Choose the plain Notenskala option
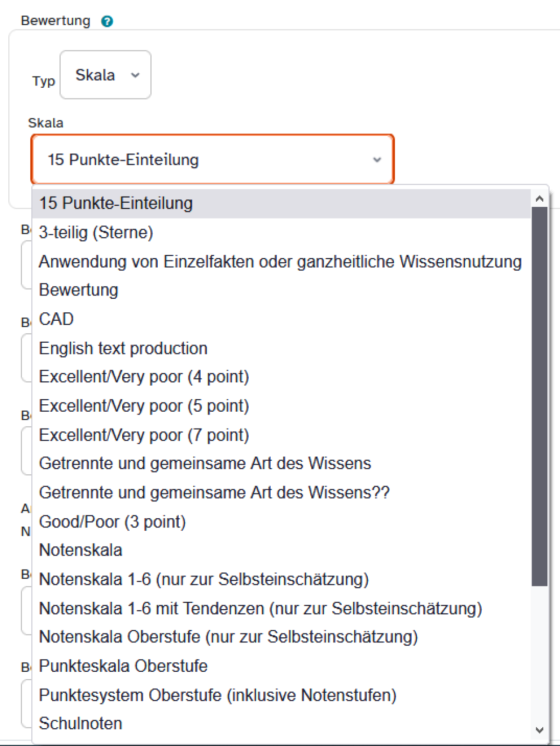560x746 pixels. pyautogui.click(x=81, y=550)
